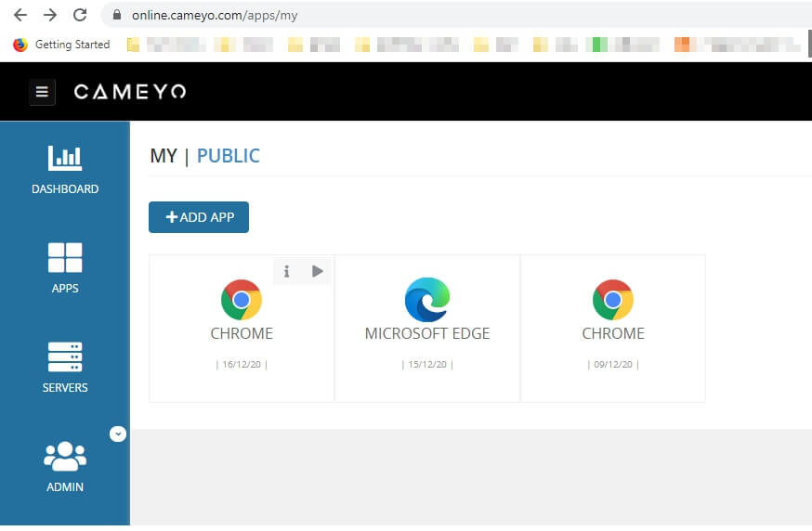Switch to the PUBLIC apps tab

tap(229, 156)
